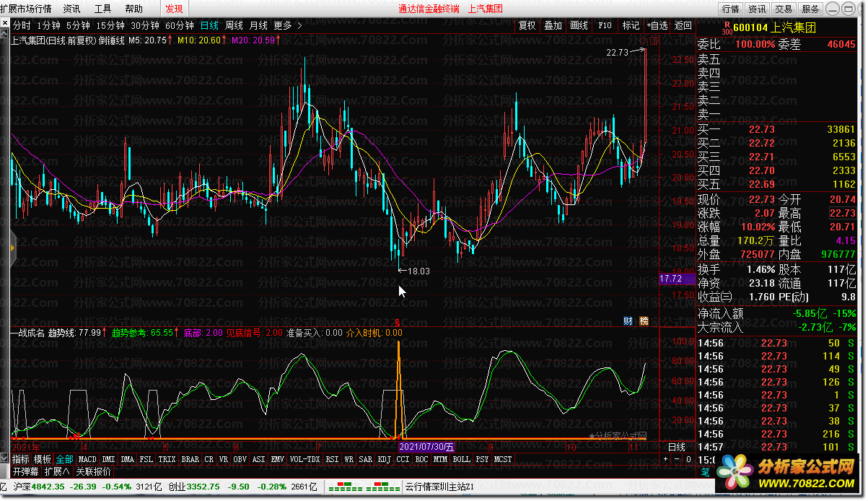The image size is (868, 501).
Task: Click the 交易 trade button
Action: tap(784, 9)
